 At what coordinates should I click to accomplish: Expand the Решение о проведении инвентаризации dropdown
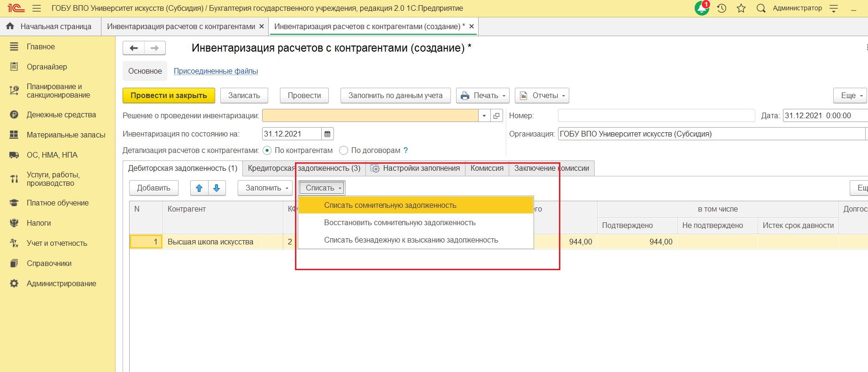click(484, 115)
